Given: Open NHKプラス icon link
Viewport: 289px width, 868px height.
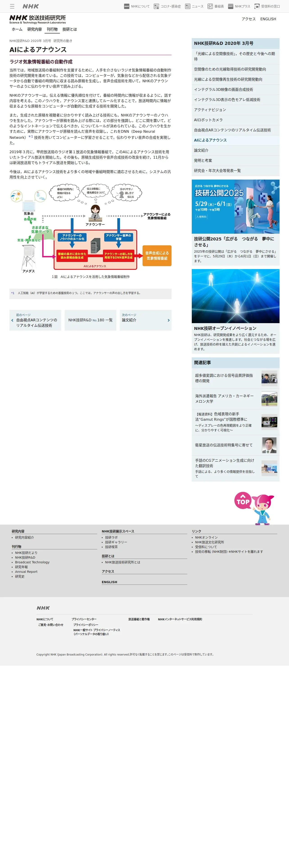Looking at the screenshot, I should coord(239,6).
